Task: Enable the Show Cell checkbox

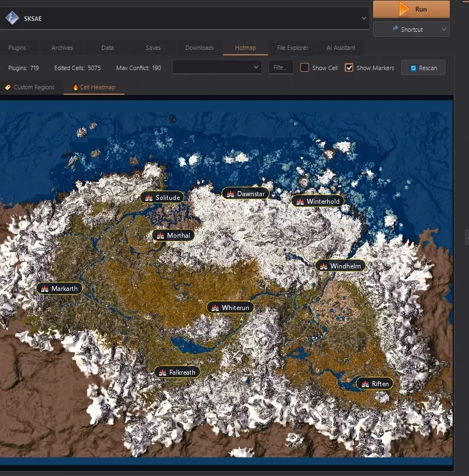Action: point(305,67)
